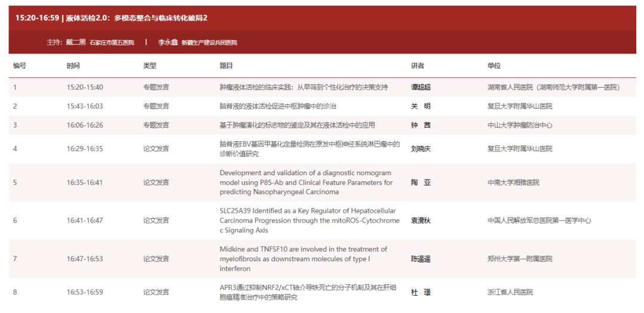Click time cell 16:29-16:35
644x313 pixels.
(x=85, y=148)
